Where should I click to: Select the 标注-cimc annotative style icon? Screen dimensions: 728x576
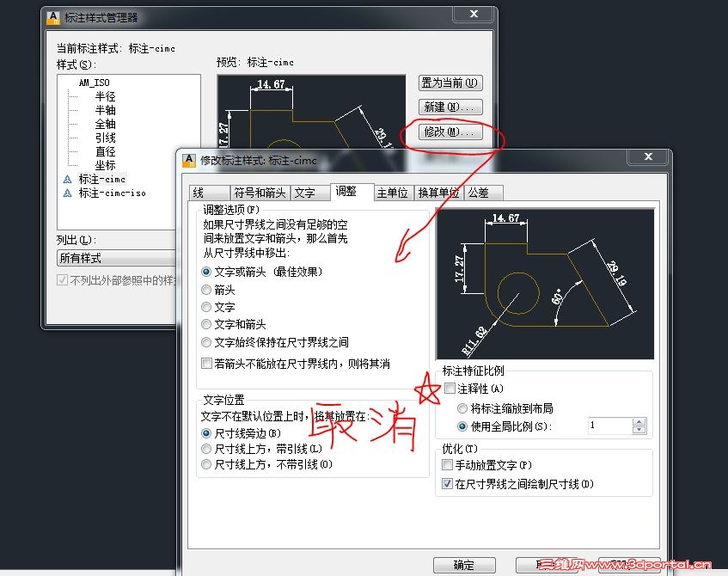(67, 180)
